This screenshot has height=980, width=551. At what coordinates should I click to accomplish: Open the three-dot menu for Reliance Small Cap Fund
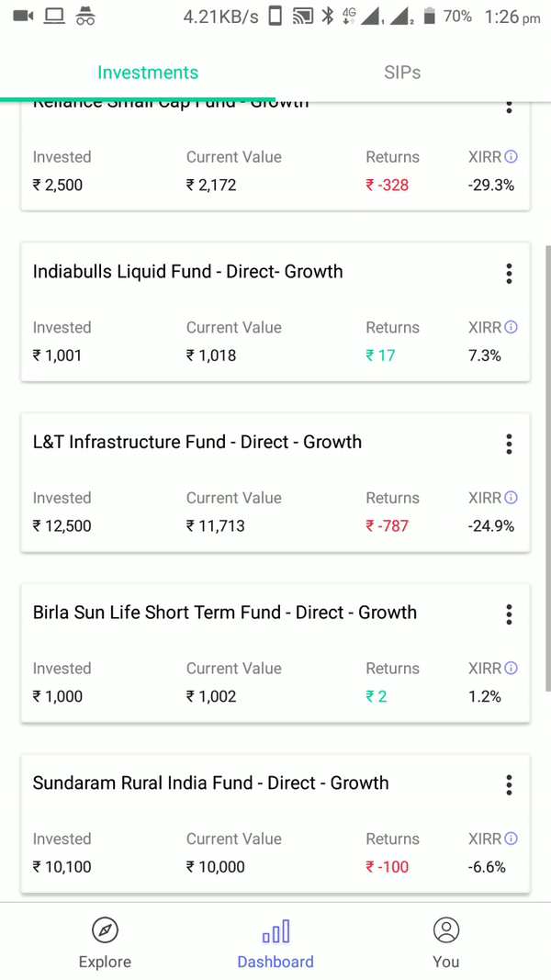click(x=509, y=107)
